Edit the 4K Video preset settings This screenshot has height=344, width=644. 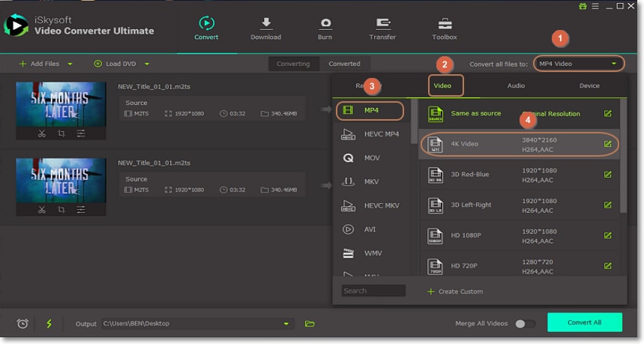click(607, 144)
